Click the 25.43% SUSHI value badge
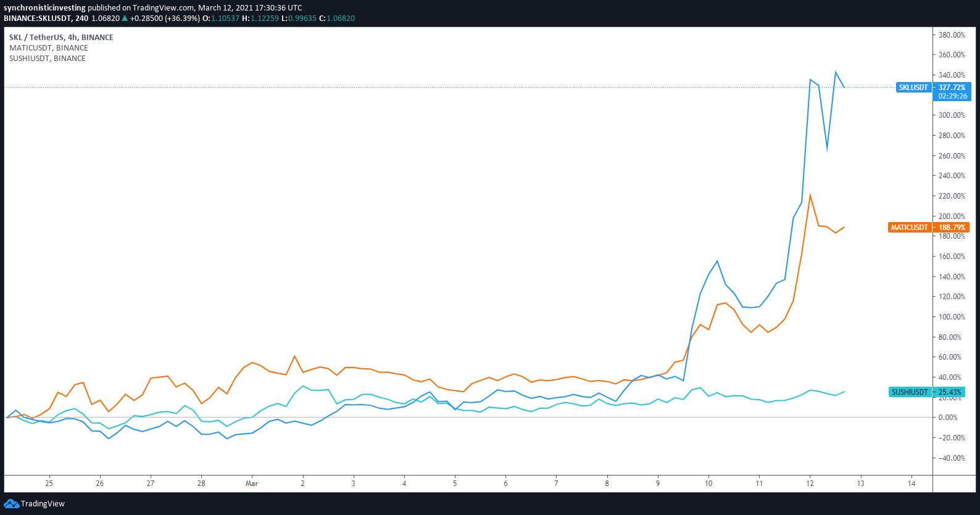Viewport: 980px width, 515px height. pyautogui.click(x=950, y=392)
